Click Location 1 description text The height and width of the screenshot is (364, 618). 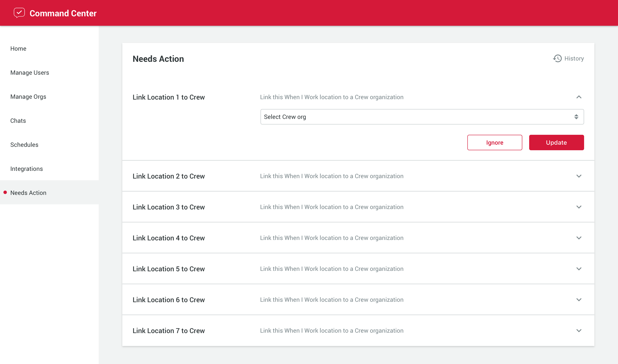332,97
